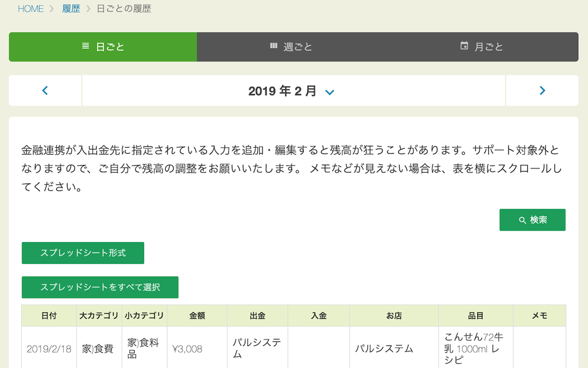
Task: Click the list icon on 日ごと tab
Action: pyautogui.click(x=86, y=46)
